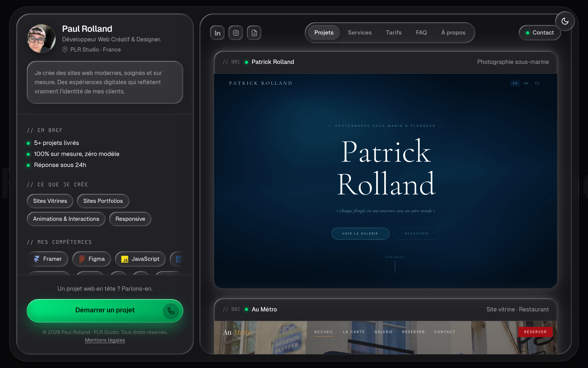Open the CV document icon
Image resolution: width=588 pixels, height=368 pixels.
[254, 33]
